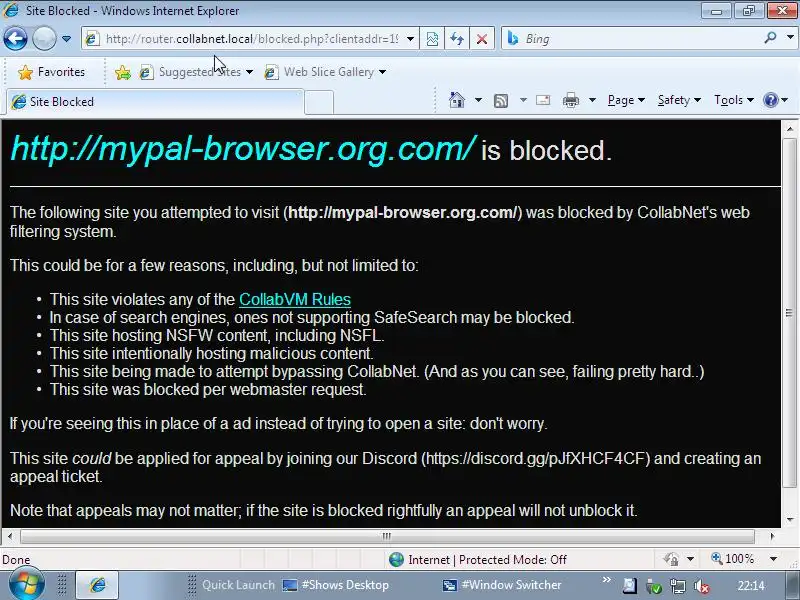Click the green shield tray icon
The height and width of the screenshot is (600, 800).
click(654, 586)
